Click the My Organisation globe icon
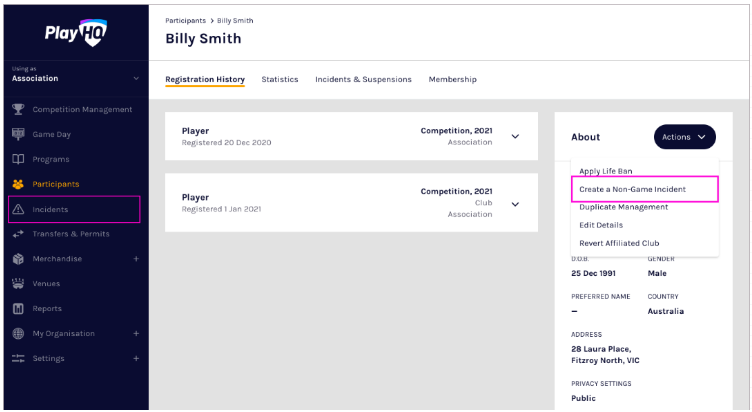Image resolution: width=752 pixels, height=412 pixels. pos(18,333)
